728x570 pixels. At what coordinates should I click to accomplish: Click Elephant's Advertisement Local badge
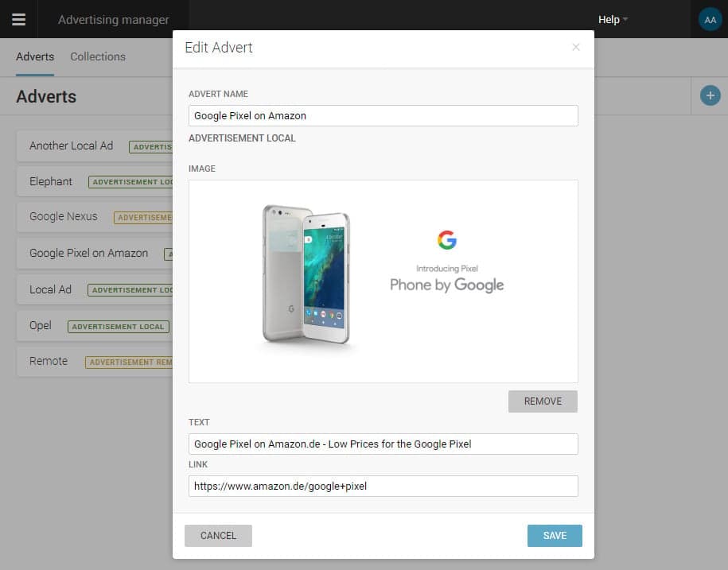[x=131, y=182]
